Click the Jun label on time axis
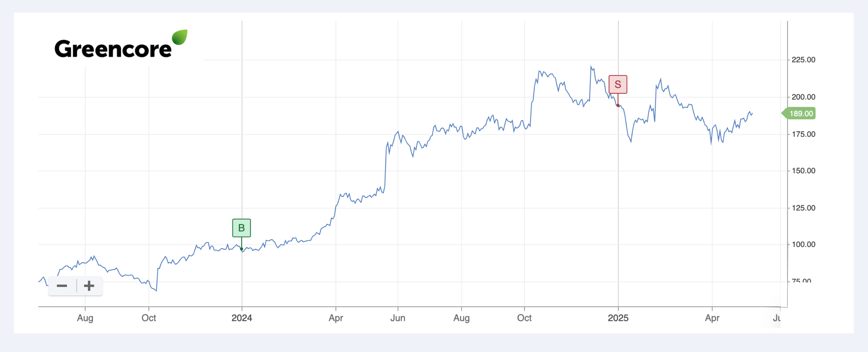This screenshot has height=352, width=868. [398, 318]
